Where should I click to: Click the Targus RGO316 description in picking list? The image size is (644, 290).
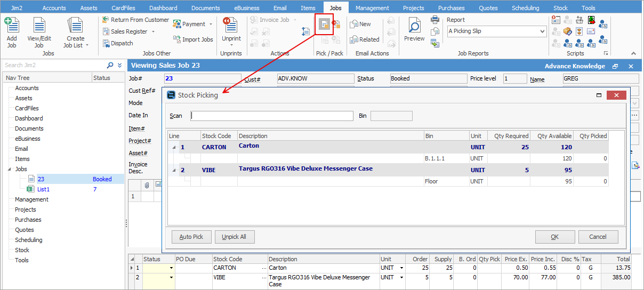click(305, 168)
